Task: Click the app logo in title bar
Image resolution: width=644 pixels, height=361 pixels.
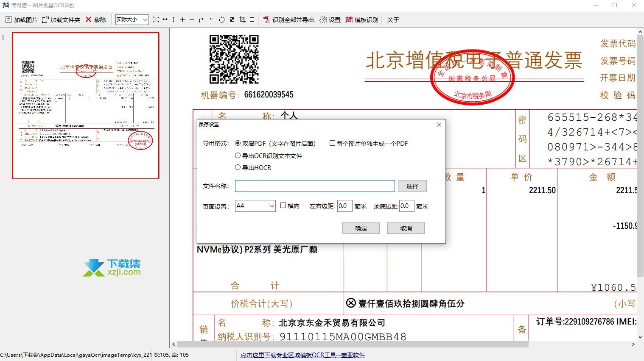Action: click(x=6, y=5)
